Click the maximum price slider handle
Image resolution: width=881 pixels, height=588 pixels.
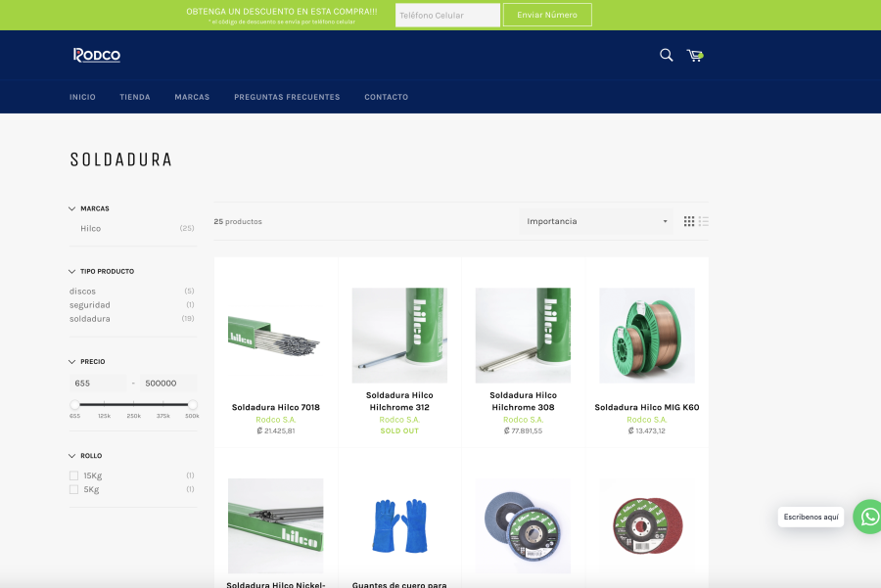tap(193, 404)
